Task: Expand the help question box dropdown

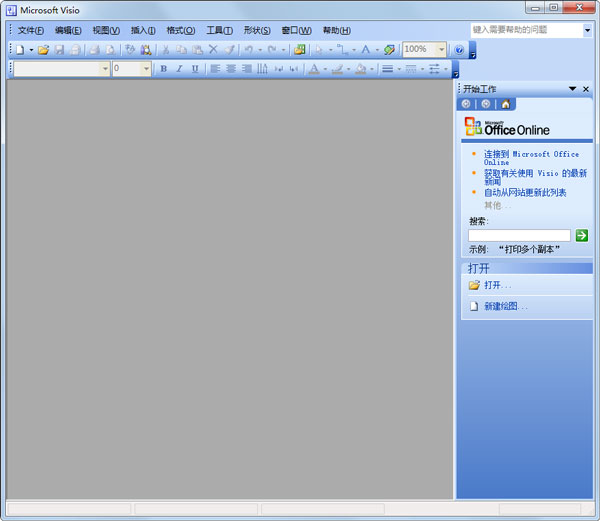Action: click(x=587, y=30)
